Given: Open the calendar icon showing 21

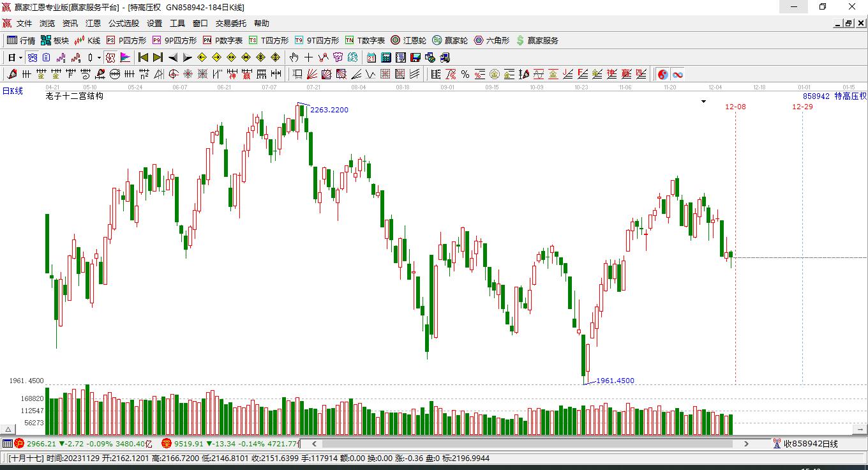Looking at the screenshot, I should (371, 57).
